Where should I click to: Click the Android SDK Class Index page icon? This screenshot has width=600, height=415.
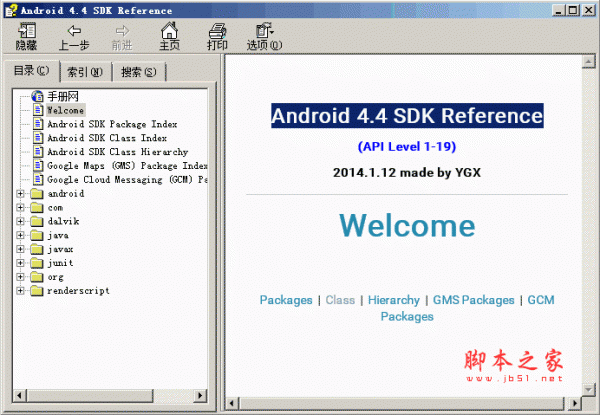tap(38, 138)
